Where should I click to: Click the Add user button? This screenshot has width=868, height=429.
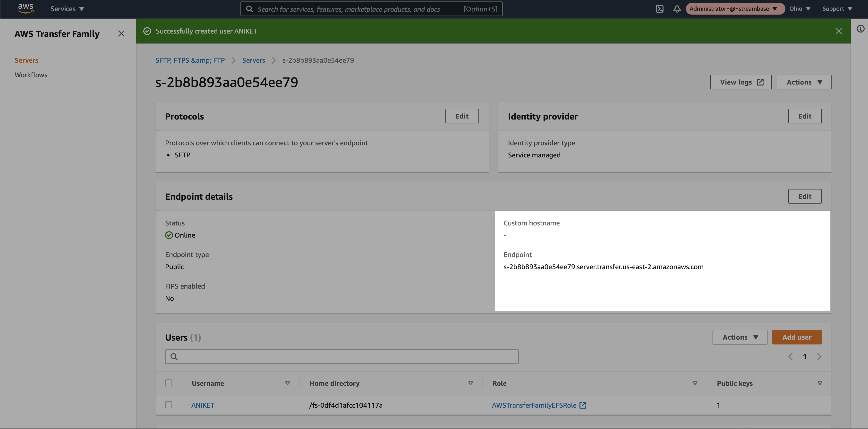(797, 337)
